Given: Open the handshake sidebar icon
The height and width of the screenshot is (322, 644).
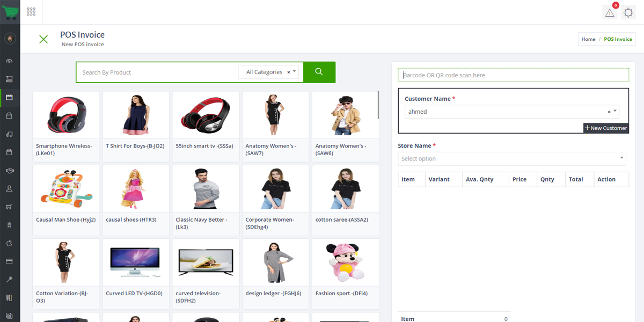Looking at the screenshot, I should click(x=9, y=170).
